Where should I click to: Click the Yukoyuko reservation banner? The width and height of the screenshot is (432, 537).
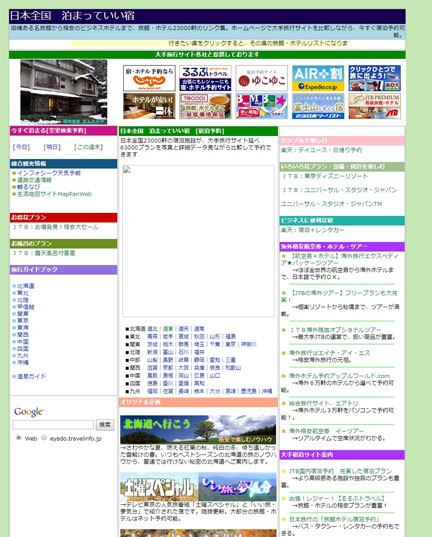pos(261,78)
